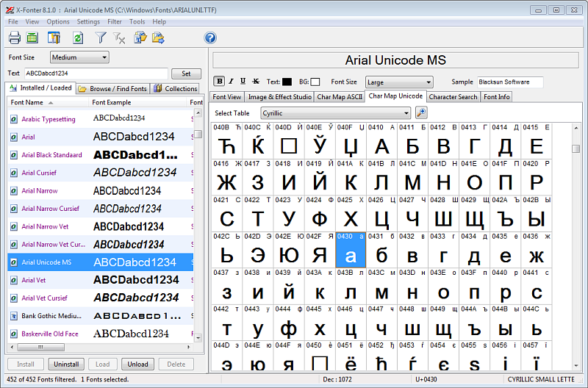Switch to Character Search tab

453,97
